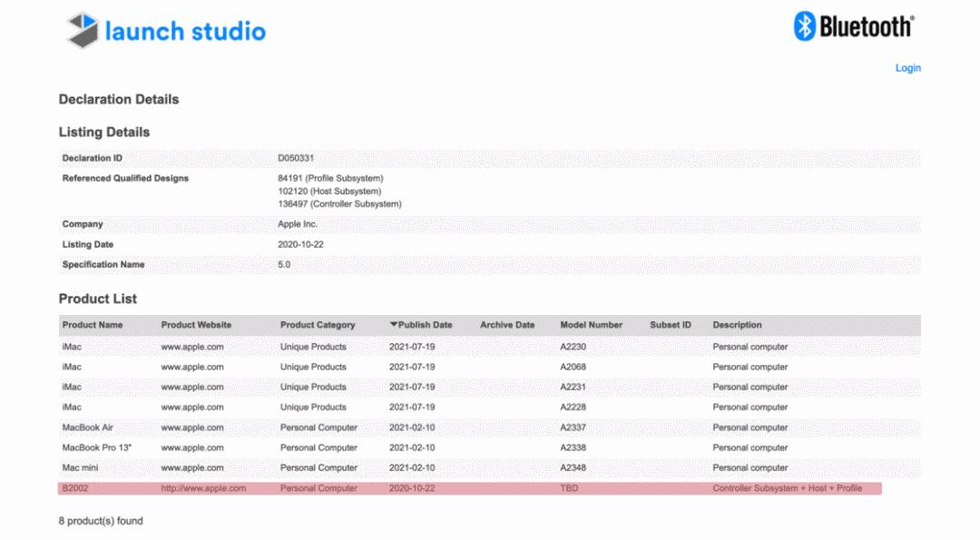Select 84191 (Profile Subsystem) design entry

[x=330, y=178]
